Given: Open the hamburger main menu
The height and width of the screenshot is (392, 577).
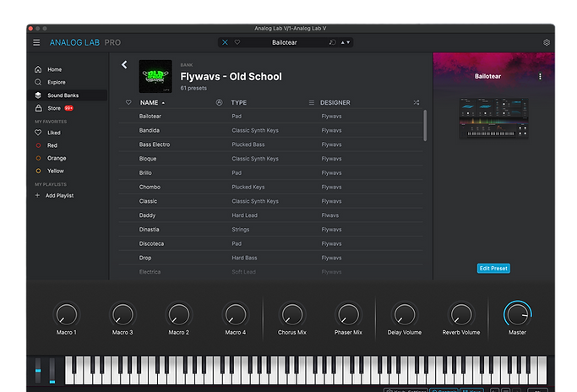Looking at the screenshot, I should point(36,43).
